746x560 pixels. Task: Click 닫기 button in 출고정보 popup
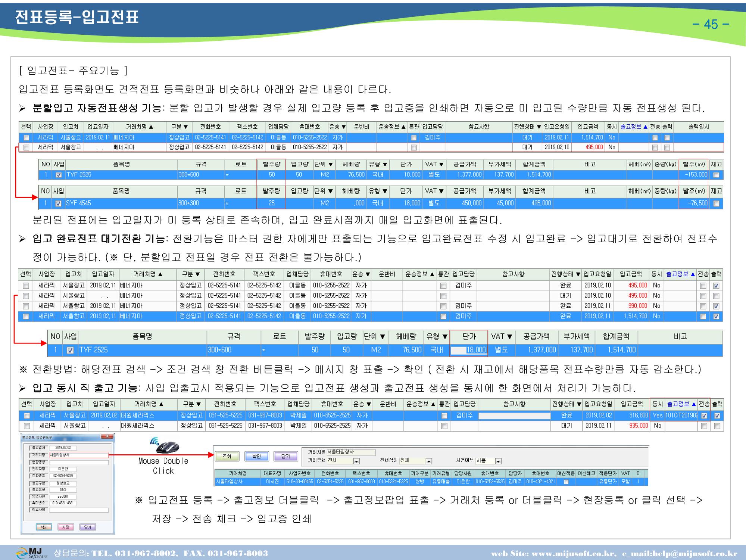point(87,527)
